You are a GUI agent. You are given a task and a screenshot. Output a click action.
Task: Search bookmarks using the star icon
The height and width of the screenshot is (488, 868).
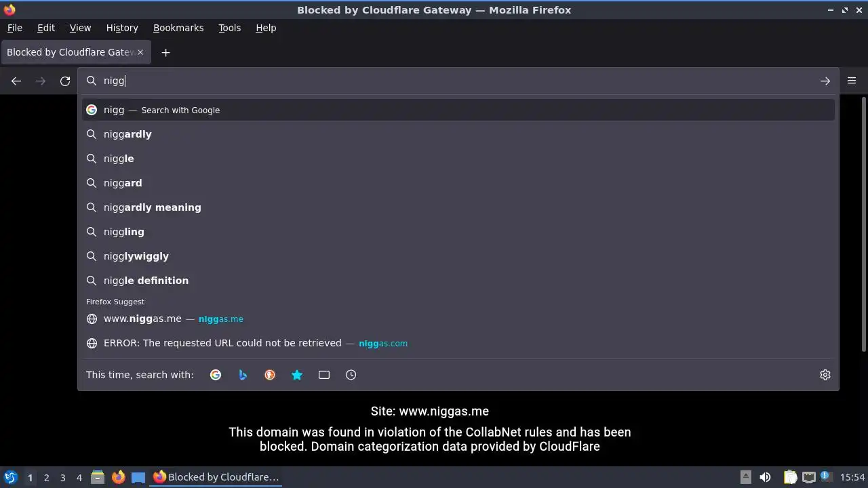point(297,375)
